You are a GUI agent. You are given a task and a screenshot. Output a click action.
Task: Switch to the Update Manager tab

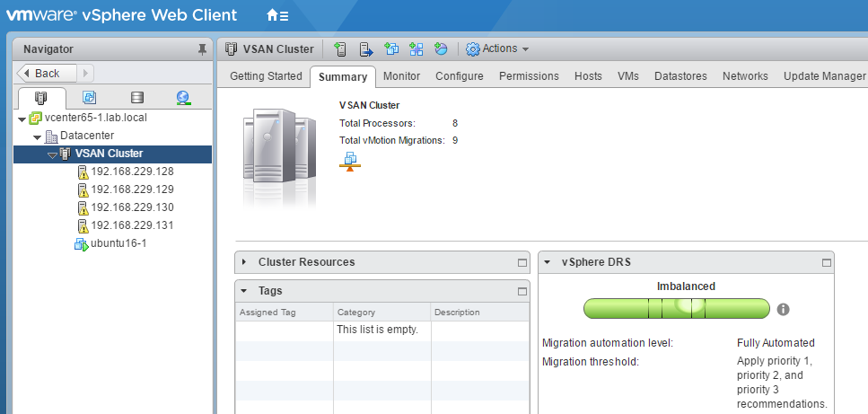pyautogui.click(x=824, y=76)
